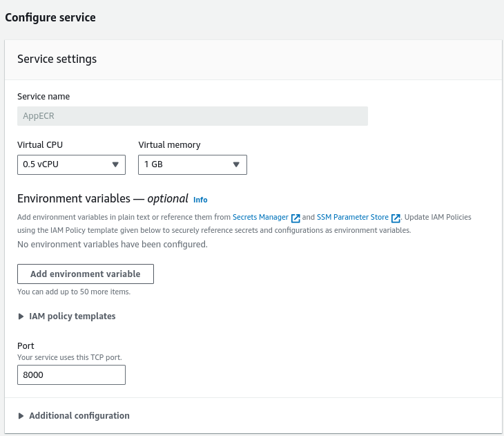Click the Service settings panel header

coord(57,59)
